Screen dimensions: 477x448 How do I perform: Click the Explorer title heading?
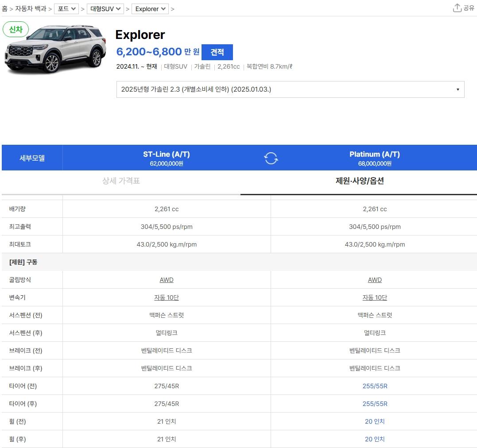coord(140,35)
